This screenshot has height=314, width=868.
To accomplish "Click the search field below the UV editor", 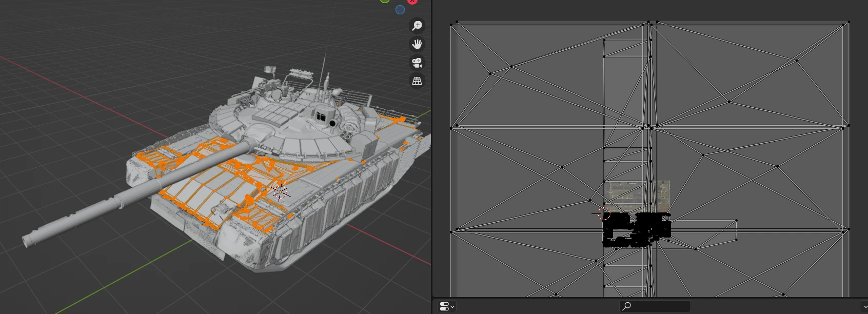I will (655, 306).
